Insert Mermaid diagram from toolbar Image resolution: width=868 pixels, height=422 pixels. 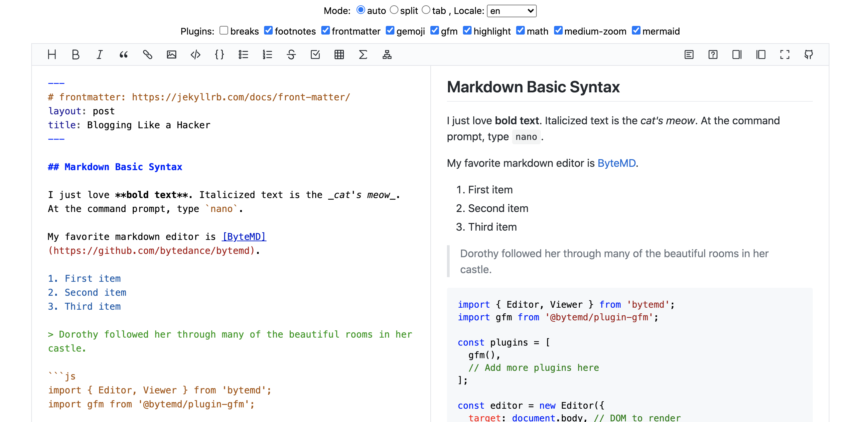pyautogui.click(x=387, y=54)
